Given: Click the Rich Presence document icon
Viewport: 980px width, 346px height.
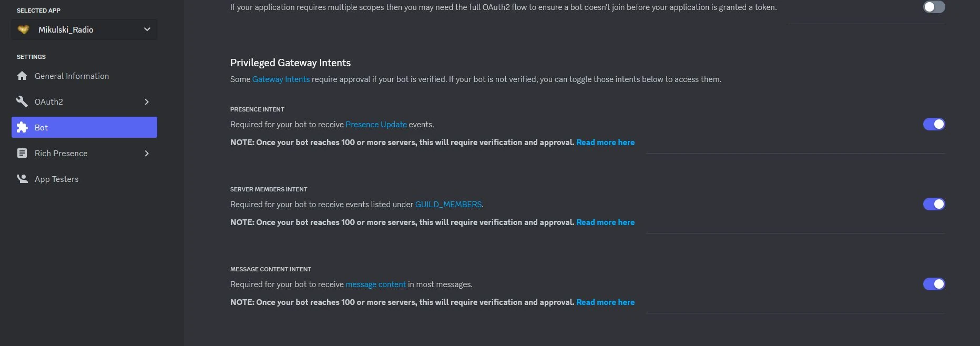Looking at the screenshot, I should coord(22,153).
